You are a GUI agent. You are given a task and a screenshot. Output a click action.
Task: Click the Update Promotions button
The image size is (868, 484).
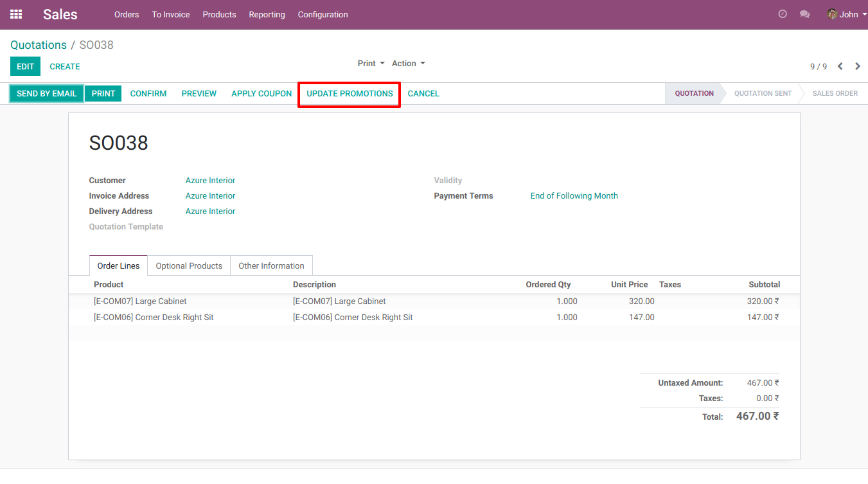(x=350, y=94)
